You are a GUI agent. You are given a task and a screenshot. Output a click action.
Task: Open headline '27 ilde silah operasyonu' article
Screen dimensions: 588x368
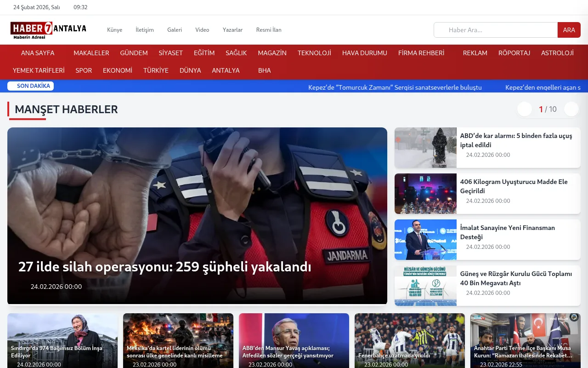[164, 266]
